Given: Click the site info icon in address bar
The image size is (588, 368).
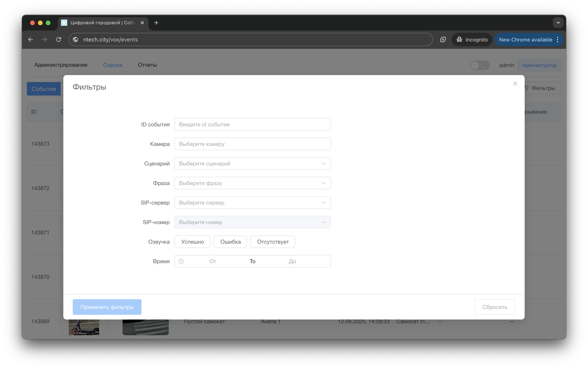Looking at the screenshot, I should pos(76,39).
